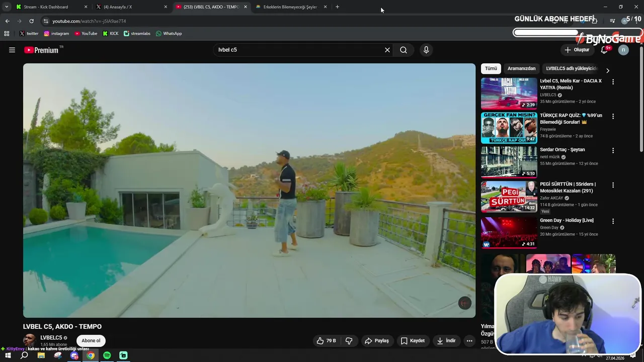Click the Paylaş share button
This screenshot has width=644, height=362.
[x=377, y=341]
